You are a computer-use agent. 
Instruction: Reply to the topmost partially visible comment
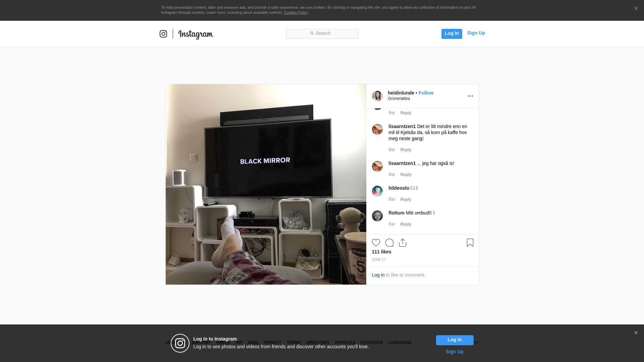[406, 113]
